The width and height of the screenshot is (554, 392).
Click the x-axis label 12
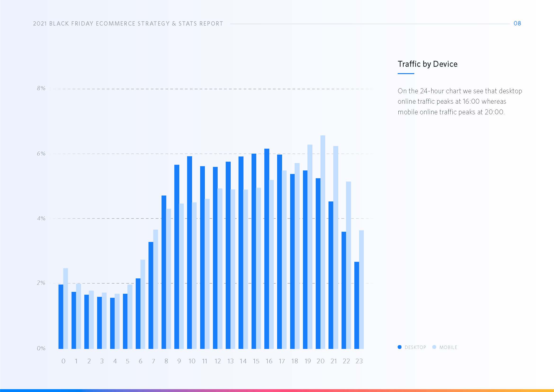(218, 361)
